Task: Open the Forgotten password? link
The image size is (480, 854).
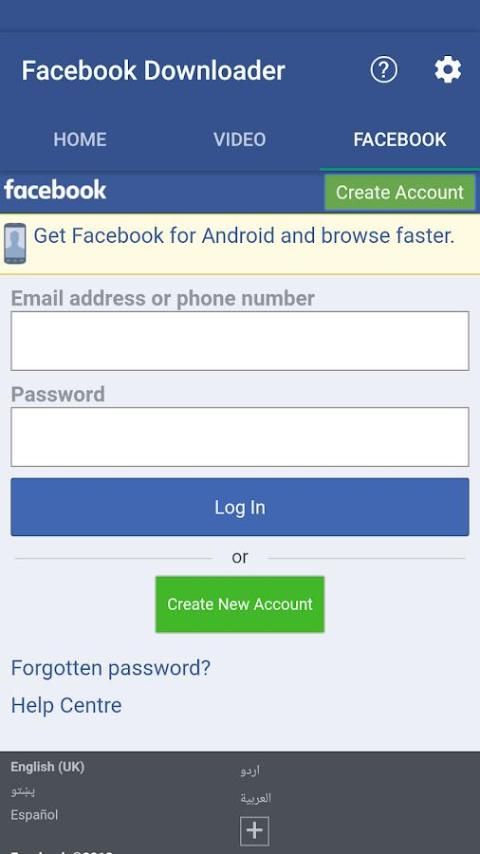Action: [x=111, y=668]
